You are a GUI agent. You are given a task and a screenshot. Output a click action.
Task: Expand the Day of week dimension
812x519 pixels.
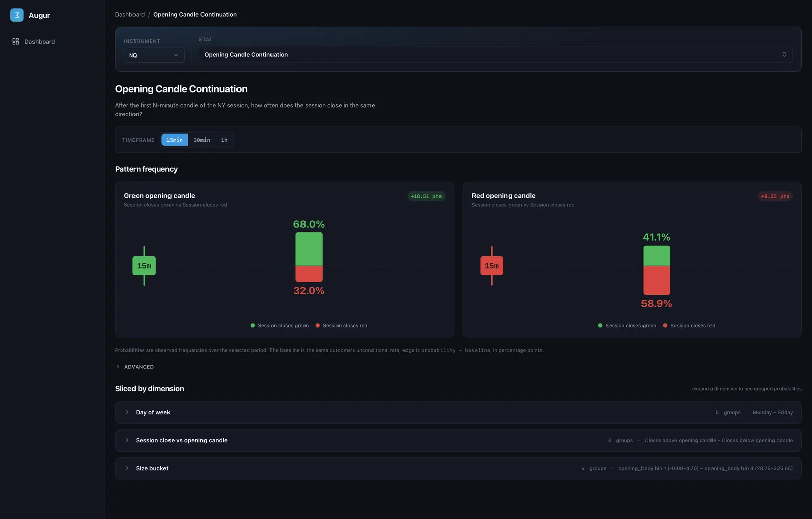458,412
